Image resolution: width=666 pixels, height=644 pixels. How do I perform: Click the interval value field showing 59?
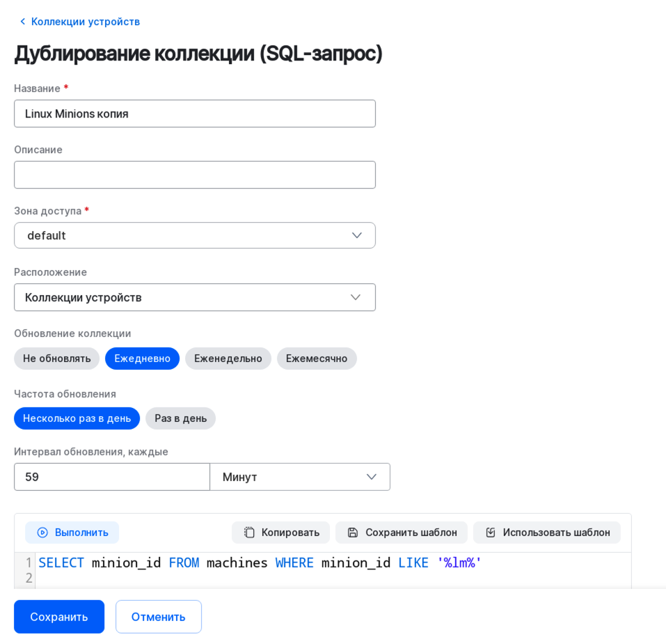112,477
